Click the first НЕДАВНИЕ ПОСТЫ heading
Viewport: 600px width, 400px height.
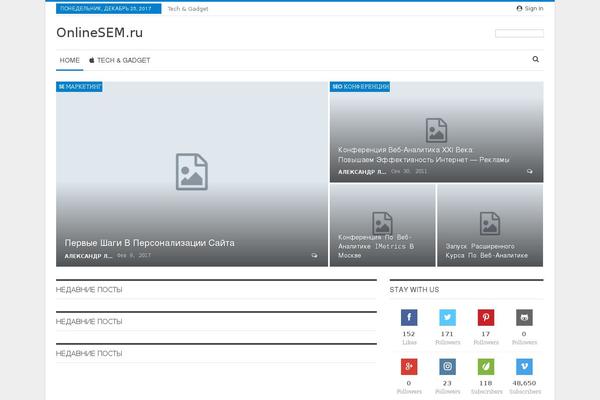89,290
